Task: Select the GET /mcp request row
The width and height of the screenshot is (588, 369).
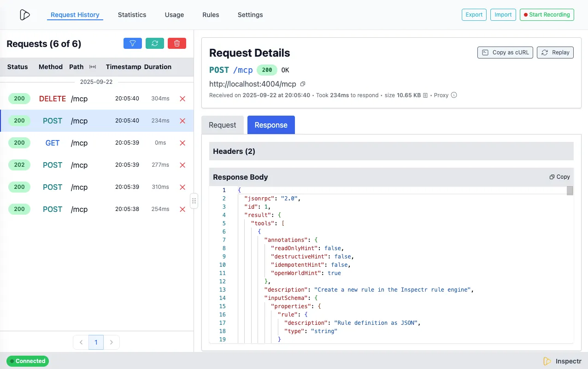Action: pos(97,143)
